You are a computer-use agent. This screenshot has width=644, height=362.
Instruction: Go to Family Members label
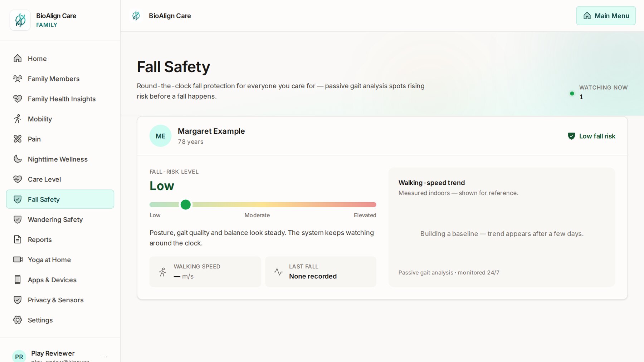click(x=54, y=79)
